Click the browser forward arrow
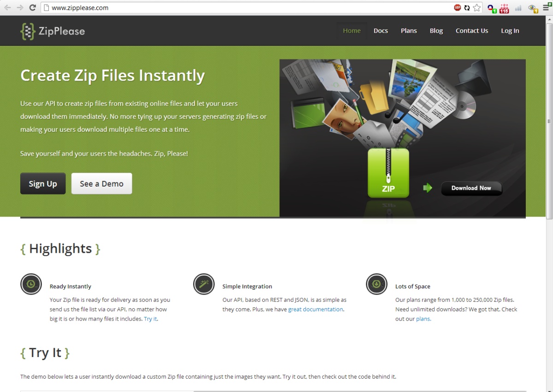553x392 pixels. click(20, 7)
